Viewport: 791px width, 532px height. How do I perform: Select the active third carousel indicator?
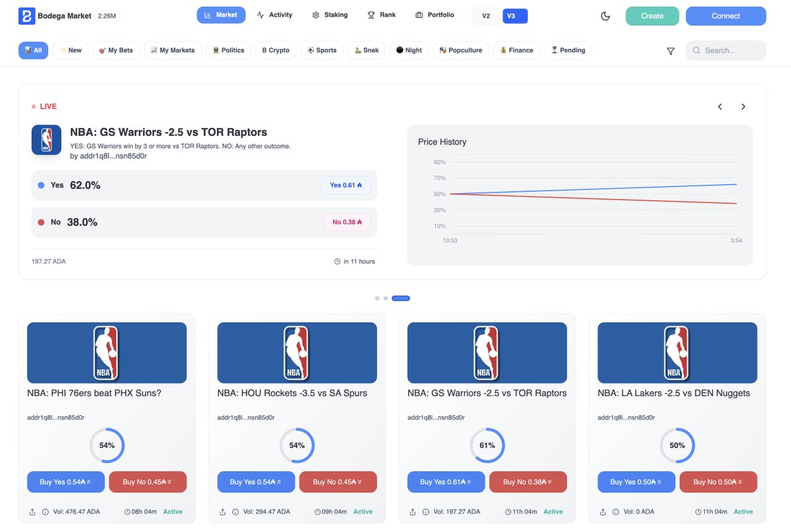click(401, 299)
